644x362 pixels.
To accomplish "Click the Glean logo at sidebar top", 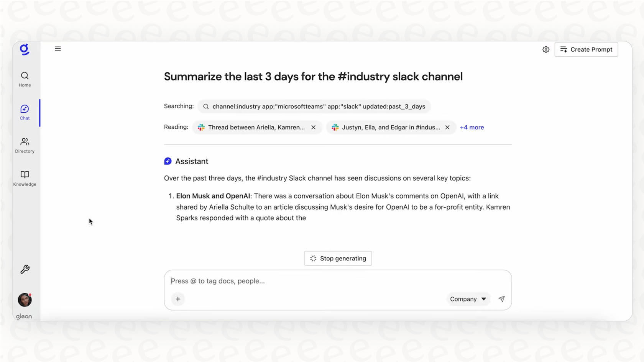I will 25,49.
